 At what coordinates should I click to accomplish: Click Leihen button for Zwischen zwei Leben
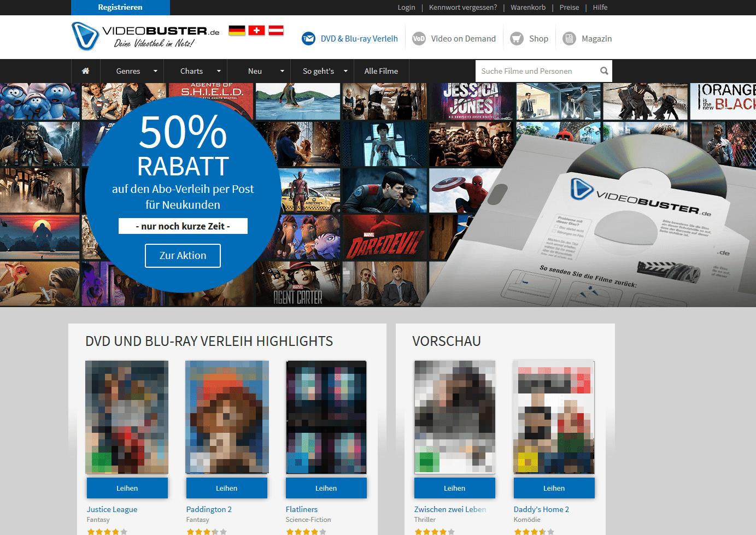click(x=454, y=488)
